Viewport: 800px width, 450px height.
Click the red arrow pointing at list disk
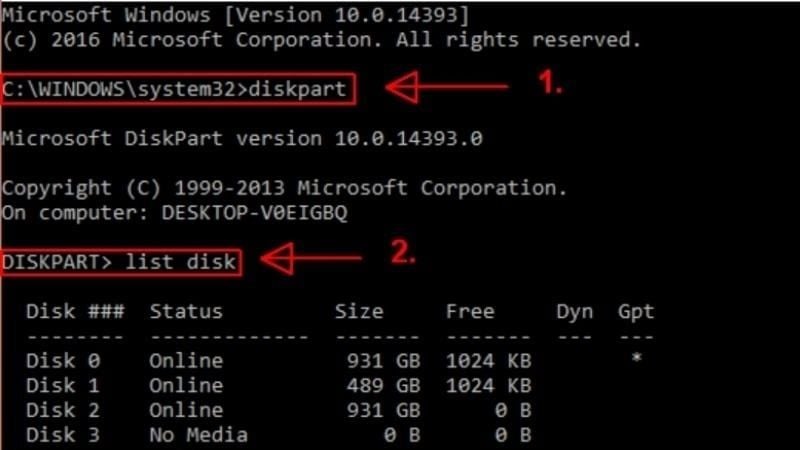pos(311,261)
